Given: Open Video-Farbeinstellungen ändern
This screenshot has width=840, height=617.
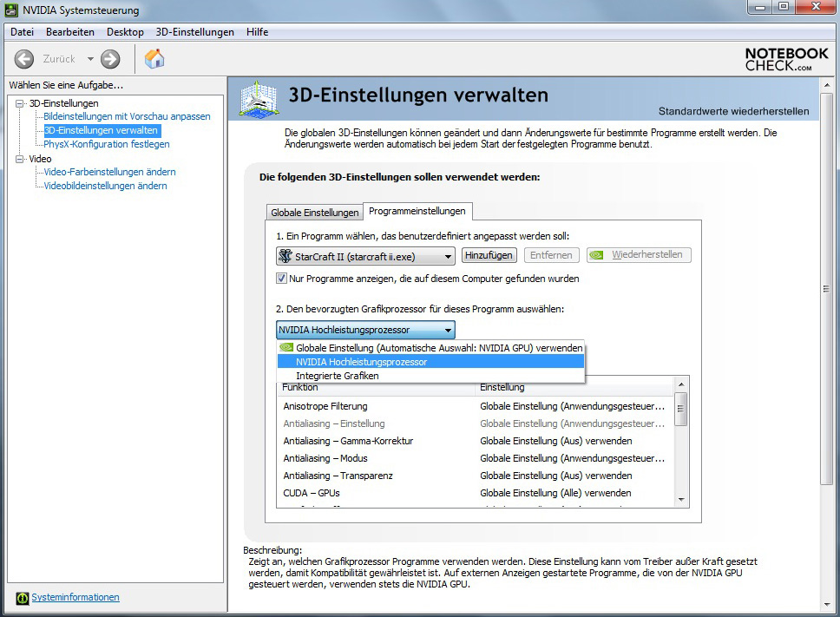Looking at the screenshot, I should click(x=110, y=172).
